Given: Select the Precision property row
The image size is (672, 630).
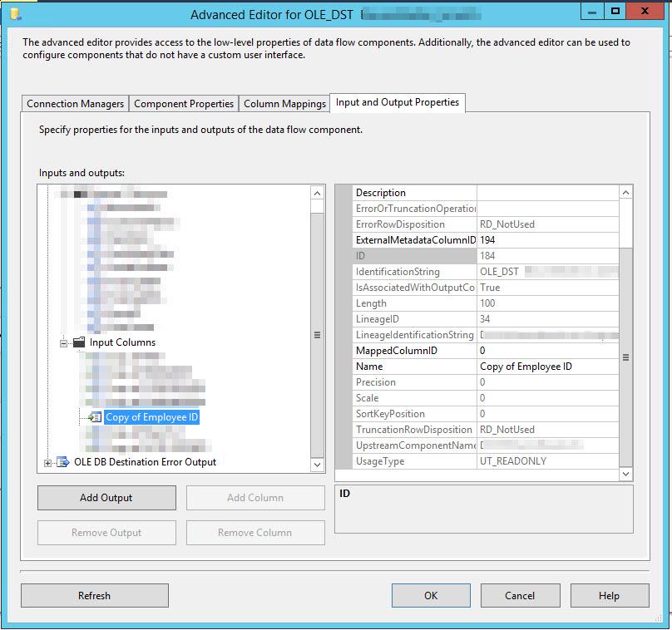Looking at the screenshot, I should click(486, 382).
